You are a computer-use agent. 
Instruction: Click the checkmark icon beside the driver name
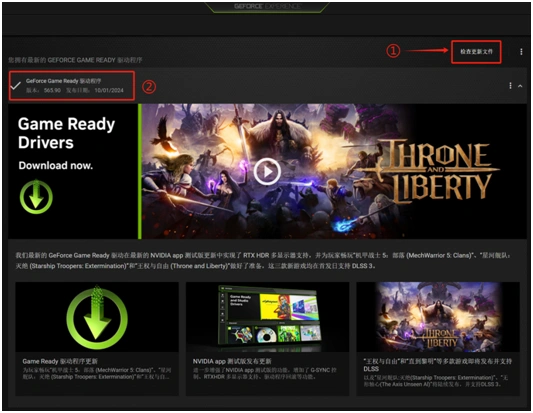click(x=16, y=85)
